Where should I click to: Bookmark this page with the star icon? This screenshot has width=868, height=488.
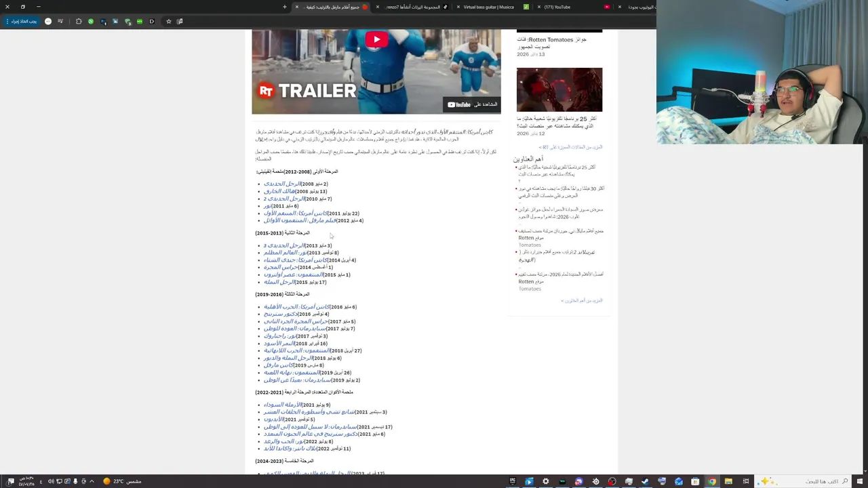[x=168, y=22]
